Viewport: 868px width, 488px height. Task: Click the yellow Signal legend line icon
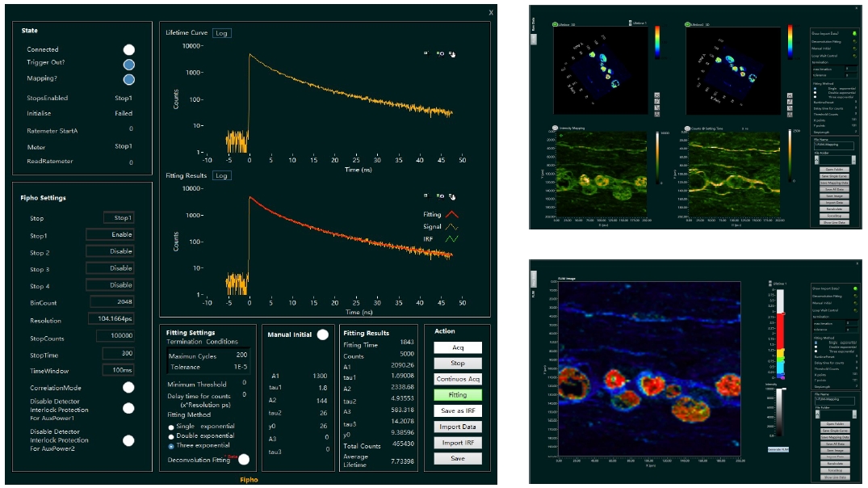pos(454,228)
